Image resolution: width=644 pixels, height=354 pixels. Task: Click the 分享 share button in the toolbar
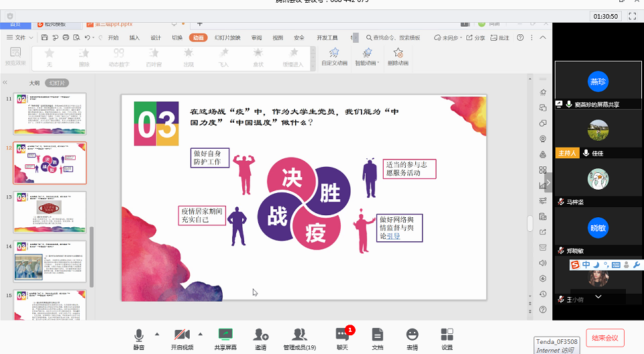(476, 38)
